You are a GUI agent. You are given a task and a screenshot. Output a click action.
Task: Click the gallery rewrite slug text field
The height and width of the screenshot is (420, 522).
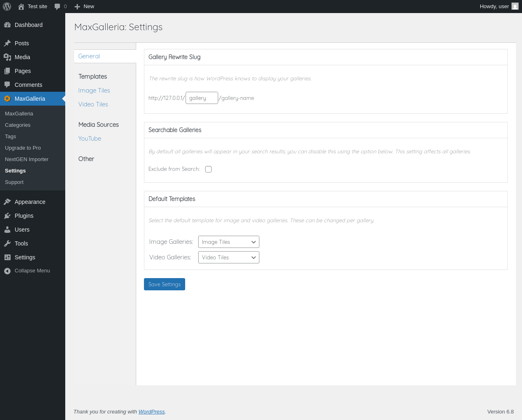pos(201,98)
